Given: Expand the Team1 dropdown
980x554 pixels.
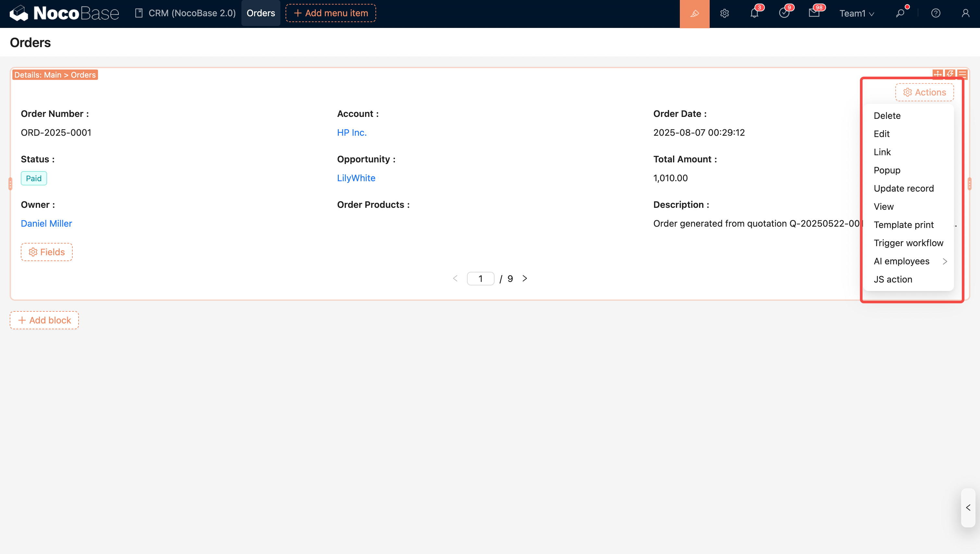Looking at the screenshot, I should pos(856,14).
